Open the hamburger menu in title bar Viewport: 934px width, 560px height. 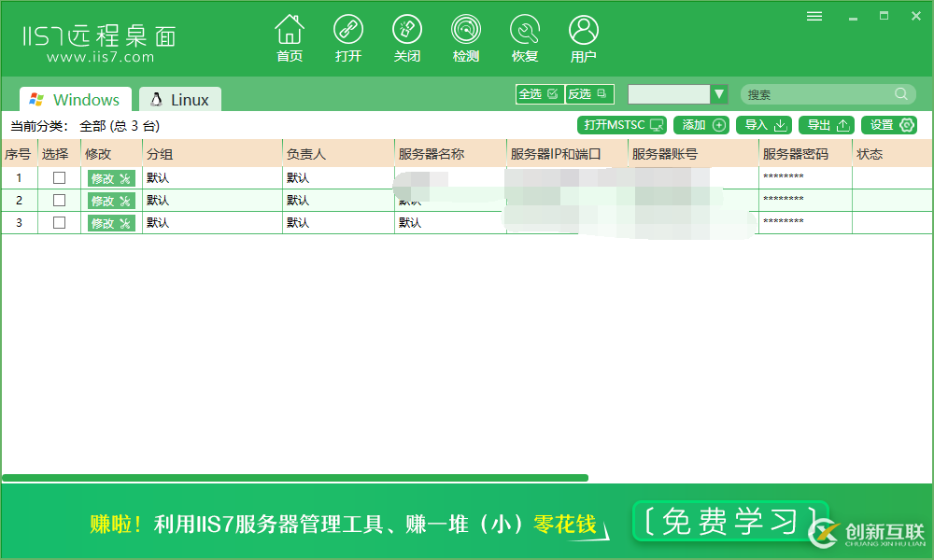click(814, 16)
